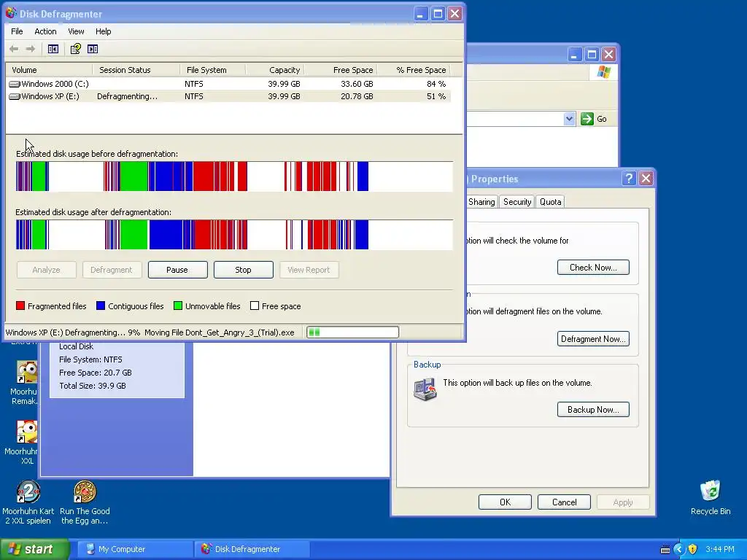Open the help icon in defragmenter toolbar
This screenshot has width=747, height=560.
tap(75, 49)
